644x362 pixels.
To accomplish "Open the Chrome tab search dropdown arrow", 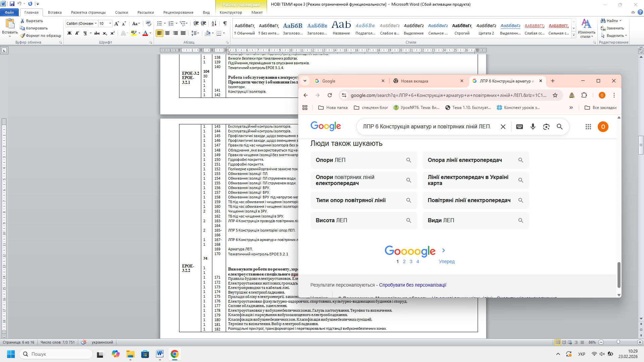I will (x=305, y=81).
